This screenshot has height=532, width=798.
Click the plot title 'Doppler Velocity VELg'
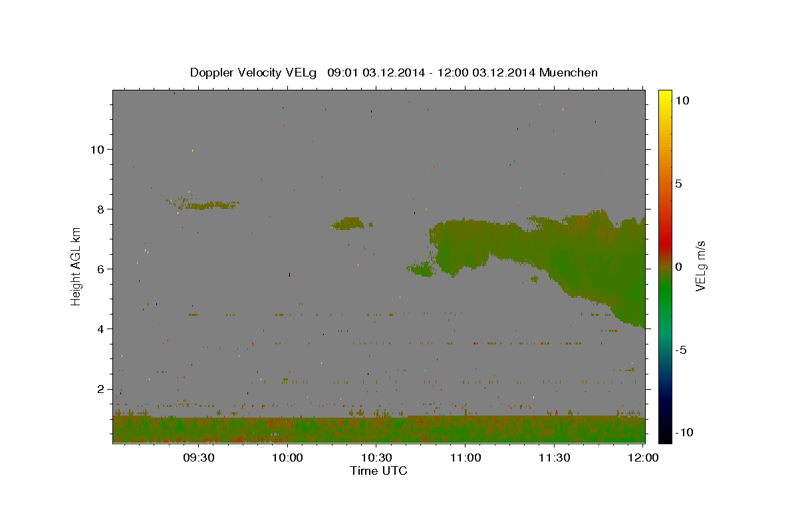click(253, 72)
